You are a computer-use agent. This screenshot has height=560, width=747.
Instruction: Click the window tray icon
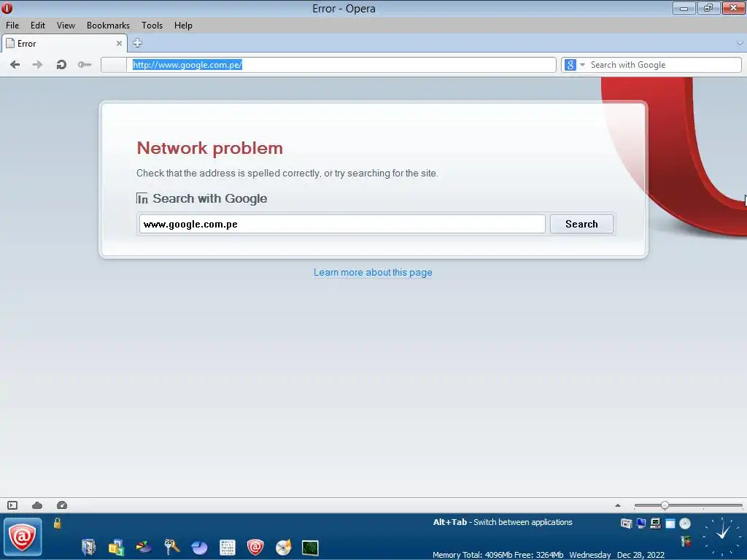pyautogui.click(x=670, y=524)
